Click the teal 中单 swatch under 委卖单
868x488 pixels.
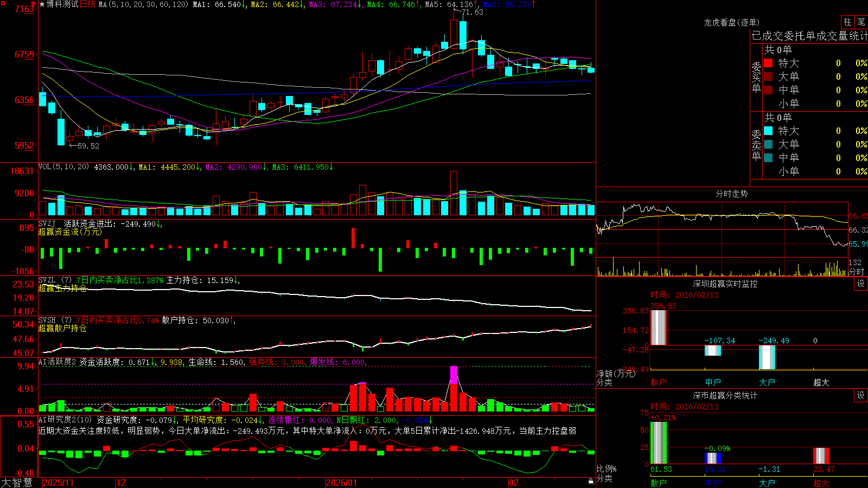pyautogui.click(x=768, y=158)
